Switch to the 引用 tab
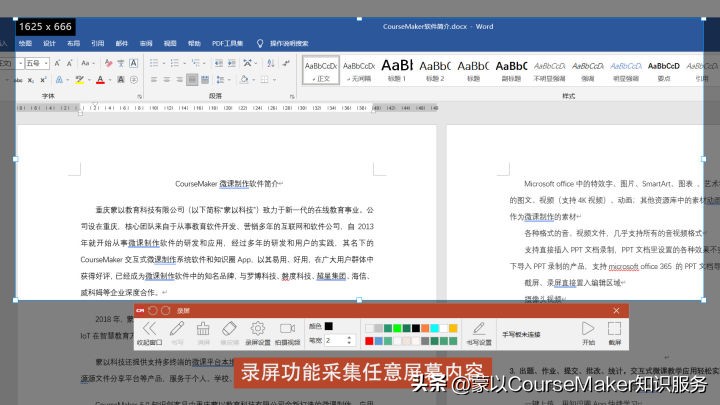The image size is (720, 405). [x=98, y=44]
